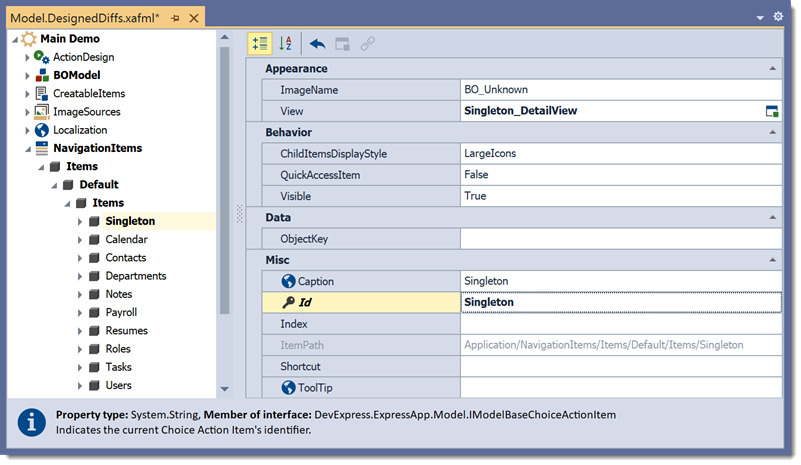Screen dimensions: 801x465
Task: Expand the Singleton navigation item arrow
Action: pyautogui.click(x=80, y=222)
